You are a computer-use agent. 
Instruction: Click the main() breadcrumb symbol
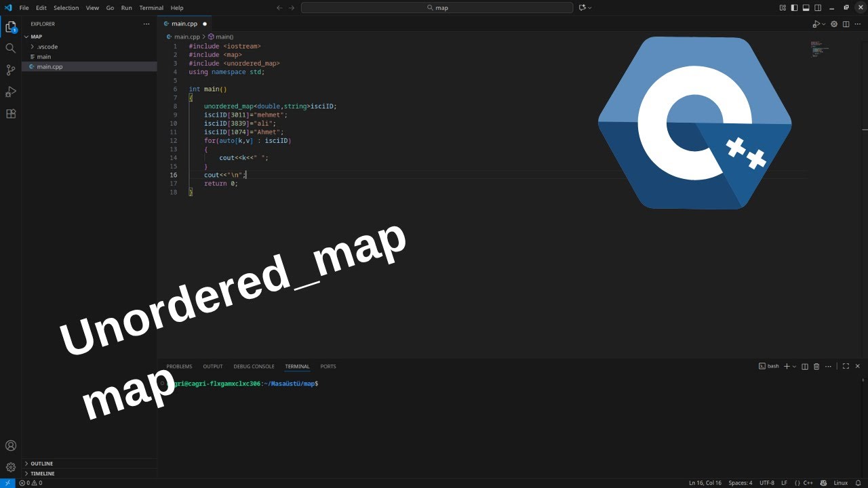221,37
